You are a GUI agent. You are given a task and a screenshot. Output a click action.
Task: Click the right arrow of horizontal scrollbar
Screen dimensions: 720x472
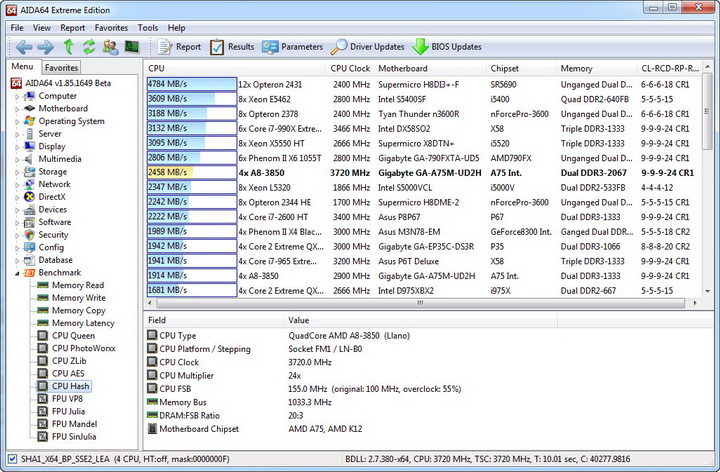pos(695,303)
